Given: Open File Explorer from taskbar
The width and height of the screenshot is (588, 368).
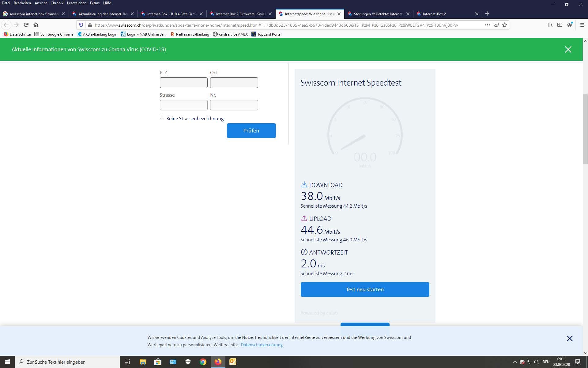Looking at the screenshot, I should 143,362.
